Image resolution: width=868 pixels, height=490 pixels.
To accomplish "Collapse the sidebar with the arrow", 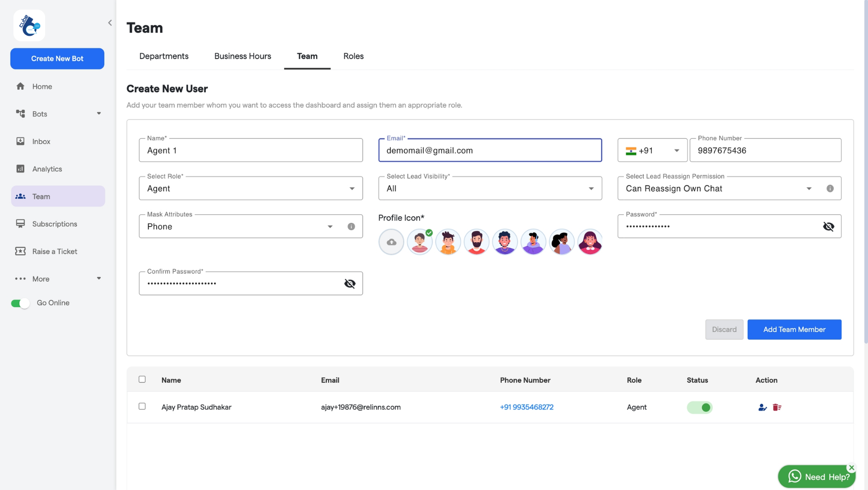I will [x=110, y=23].
